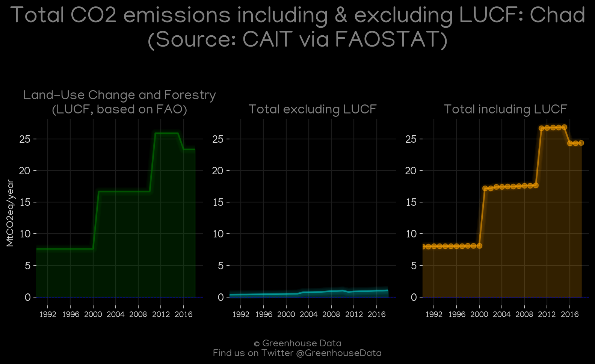Click the '10' y-tick in the Total excluding LUCF chart
This screenshot has height=364, width=595.
click(217, 234)
